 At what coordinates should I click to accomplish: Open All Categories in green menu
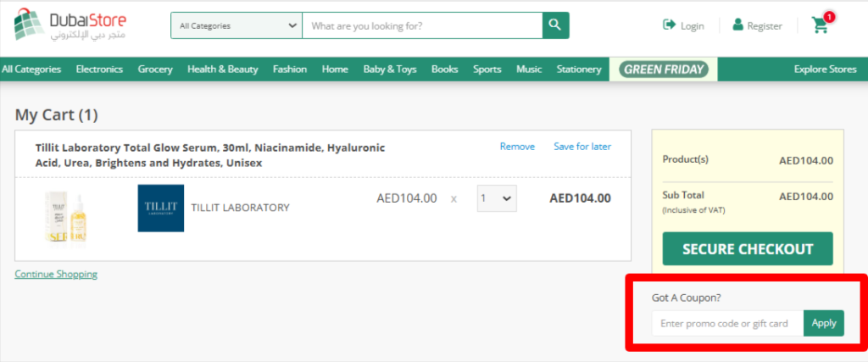31,70
